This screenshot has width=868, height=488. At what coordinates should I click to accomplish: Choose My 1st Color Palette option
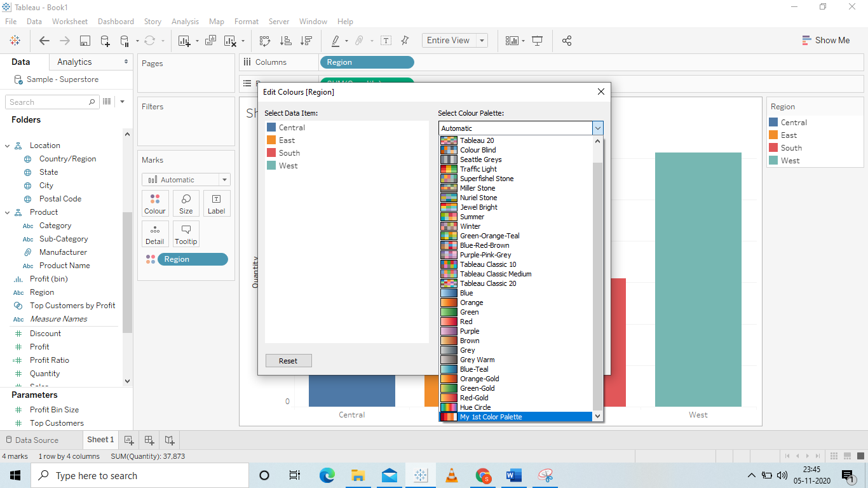click(516, 417)
